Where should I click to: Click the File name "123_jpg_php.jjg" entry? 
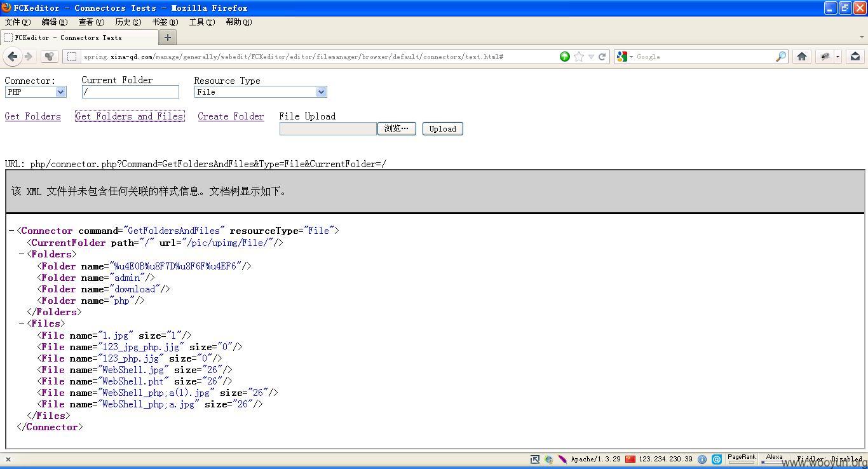pyautogui.click(x=140, y=347)
